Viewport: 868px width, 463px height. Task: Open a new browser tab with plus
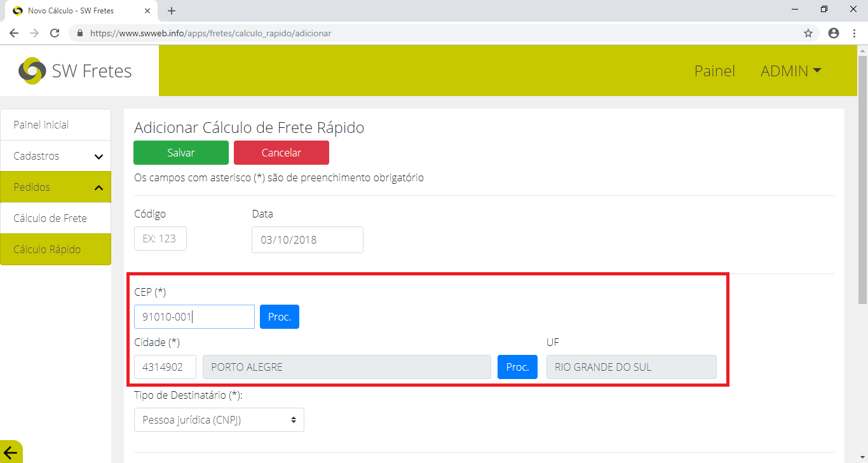click(172, 11)
